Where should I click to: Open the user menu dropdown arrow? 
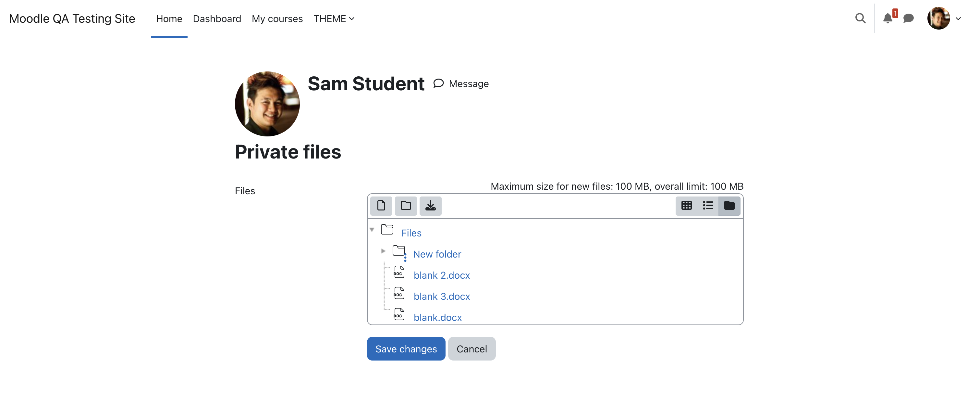click(x=958, y=19)
